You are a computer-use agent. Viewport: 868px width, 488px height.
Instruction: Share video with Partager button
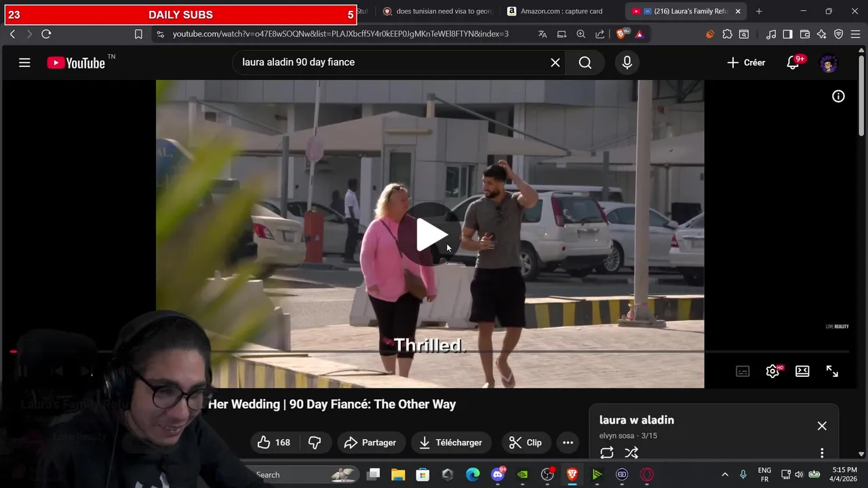[370, 443]
